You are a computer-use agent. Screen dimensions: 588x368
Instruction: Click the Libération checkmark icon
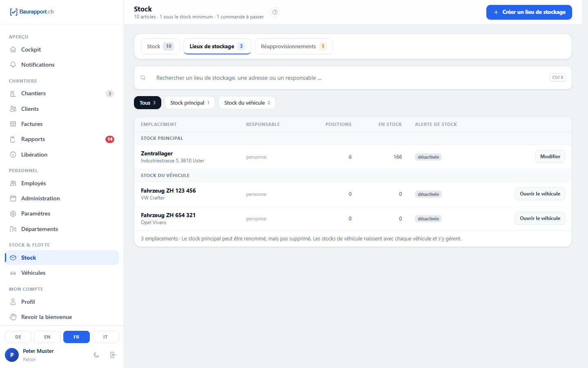tap(13, 155)
